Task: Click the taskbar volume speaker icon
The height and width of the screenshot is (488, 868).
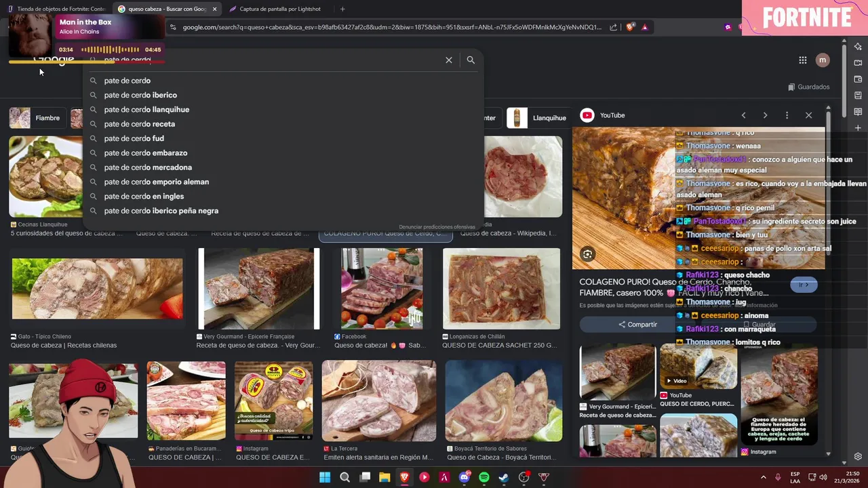Action: pyautogui.click(x=823, y=477)
